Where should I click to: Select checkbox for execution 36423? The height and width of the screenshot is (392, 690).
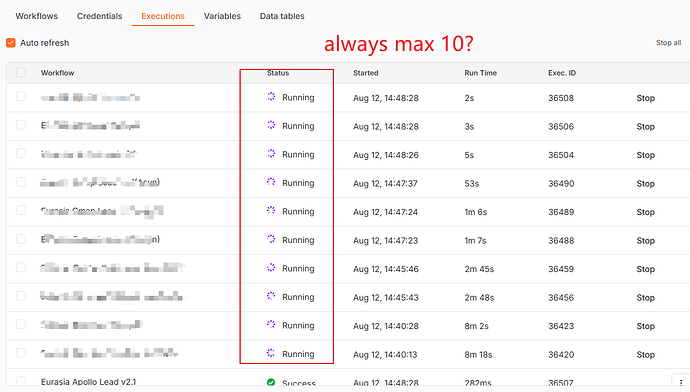21,324
